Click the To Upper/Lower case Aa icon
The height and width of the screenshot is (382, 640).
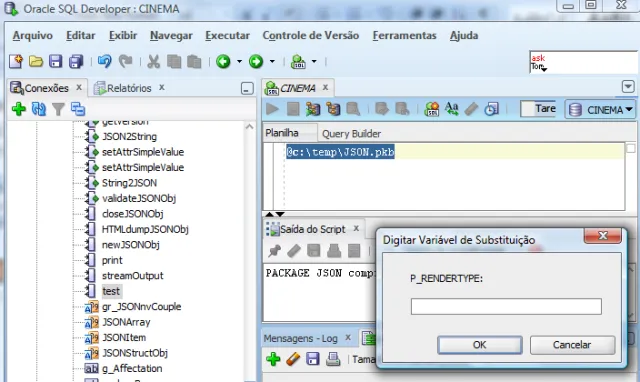tap(451, 109)
